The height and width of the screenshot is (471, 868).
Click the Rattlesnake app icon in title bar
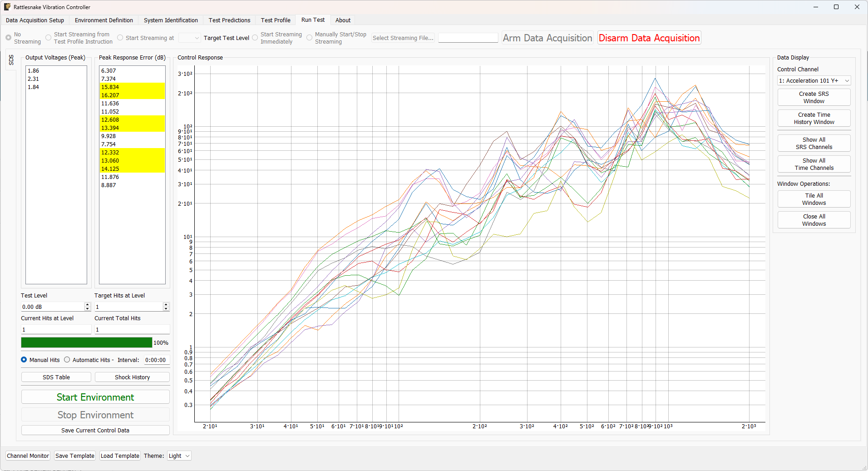(x=7, y=7)
